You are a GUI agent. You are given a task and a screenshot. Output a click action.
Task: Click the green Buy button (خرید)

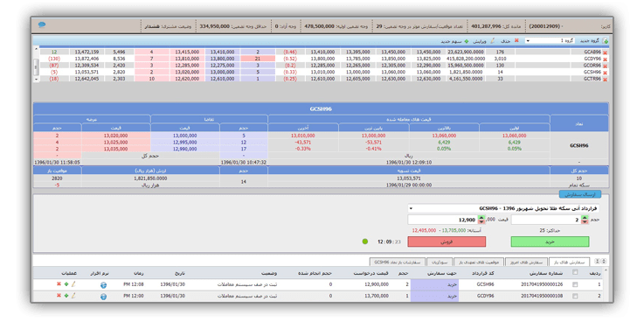click(550, 241)
